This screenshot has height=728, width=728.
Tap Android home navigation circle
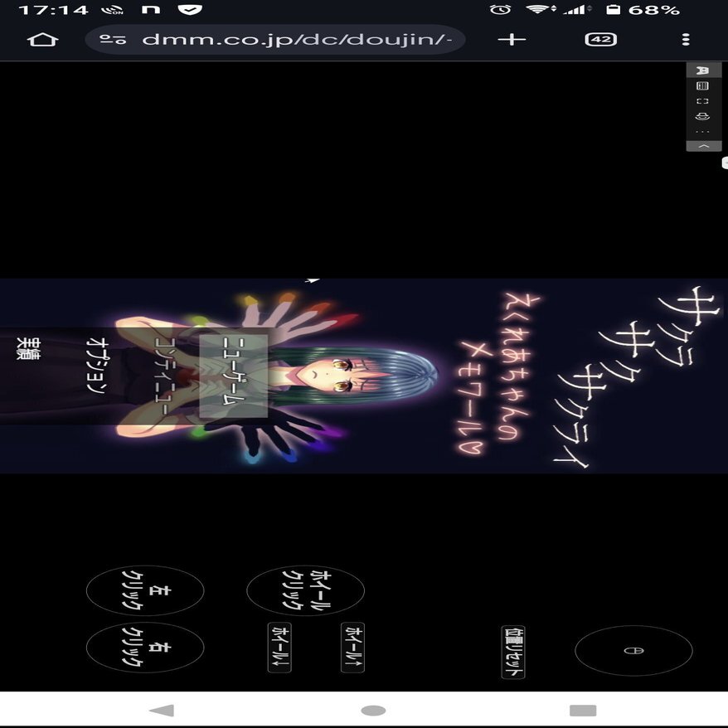click(373, 711)
